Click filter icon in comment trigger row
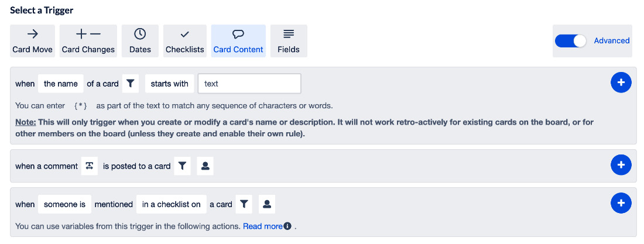The image size is (644, 244). click(182, 166)
